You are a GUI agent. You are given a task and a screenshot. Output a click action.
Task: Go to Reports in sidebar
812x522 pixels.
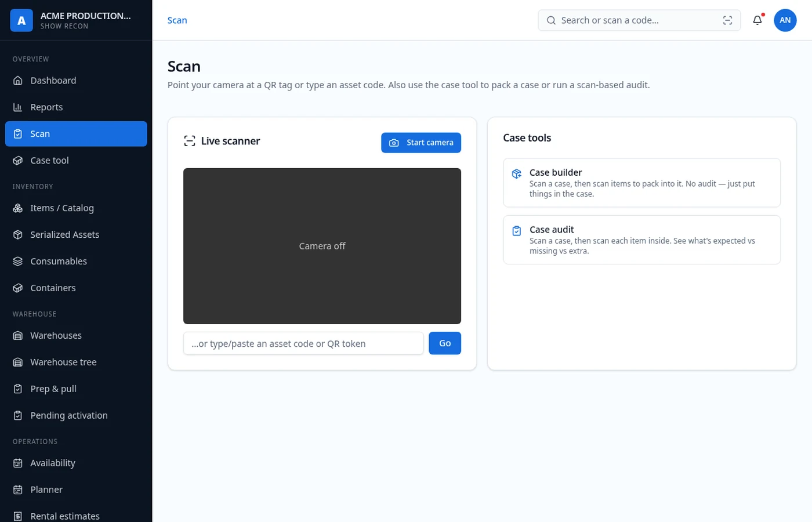(76, 107)
